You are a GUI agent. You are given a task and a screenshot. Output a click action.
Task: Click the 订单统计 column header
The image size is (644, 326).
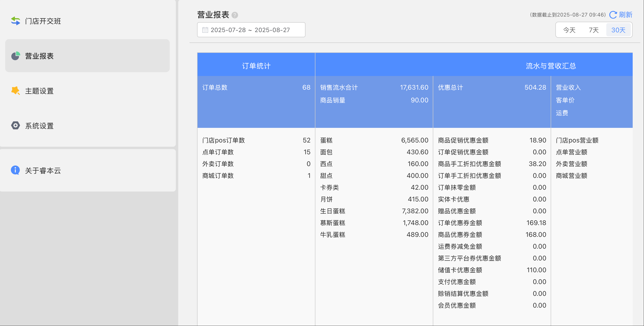[x=256, y=66]
